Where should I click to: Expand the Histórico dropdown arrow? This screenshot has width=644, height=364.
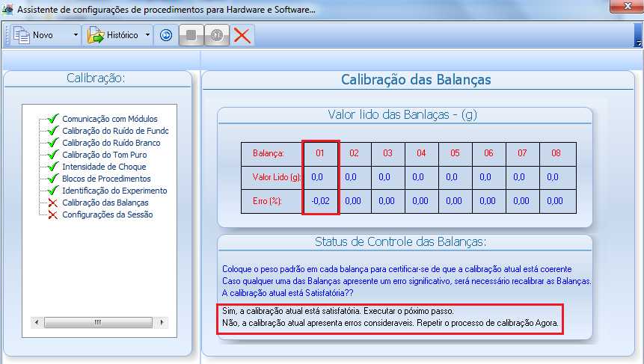click(x=147, y=35)
